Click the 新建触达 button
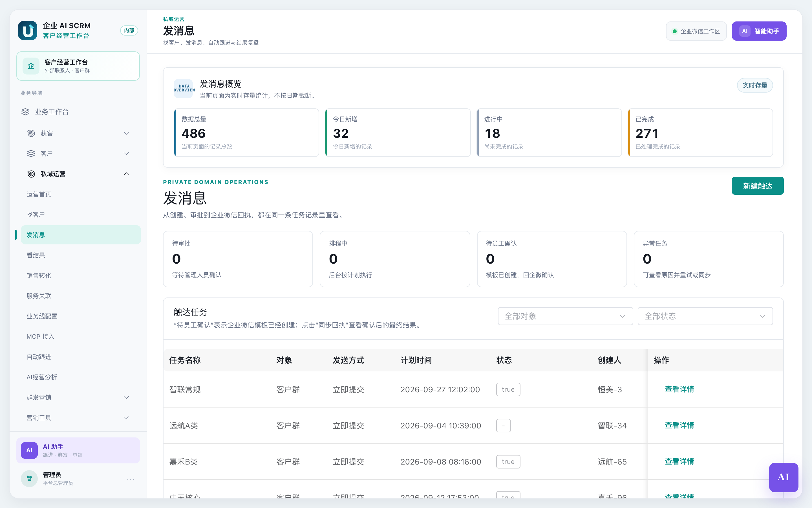Screen dimensions: 812x508 coord(758,186)
